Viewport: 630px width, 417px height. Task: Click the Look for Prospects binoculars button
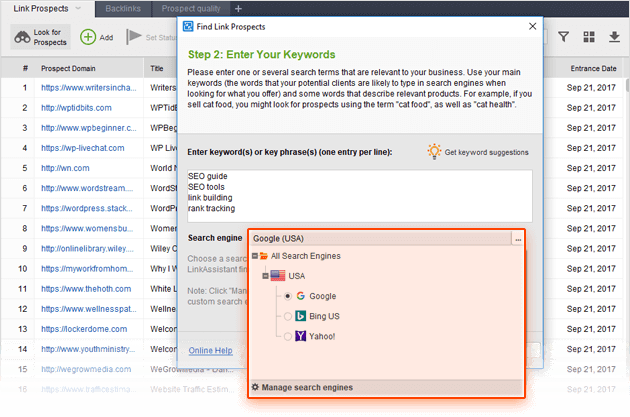tap(40, 37)
